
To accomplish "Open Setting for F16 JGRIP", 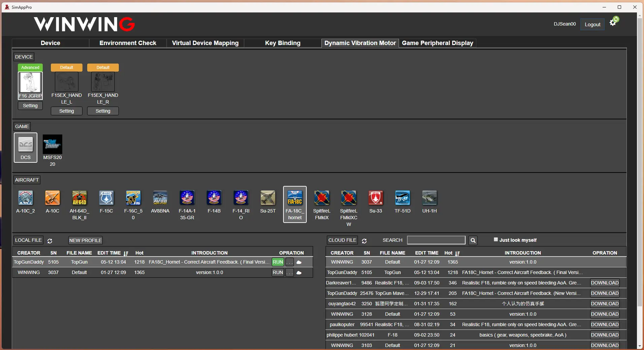I will (x=30, y=106).
